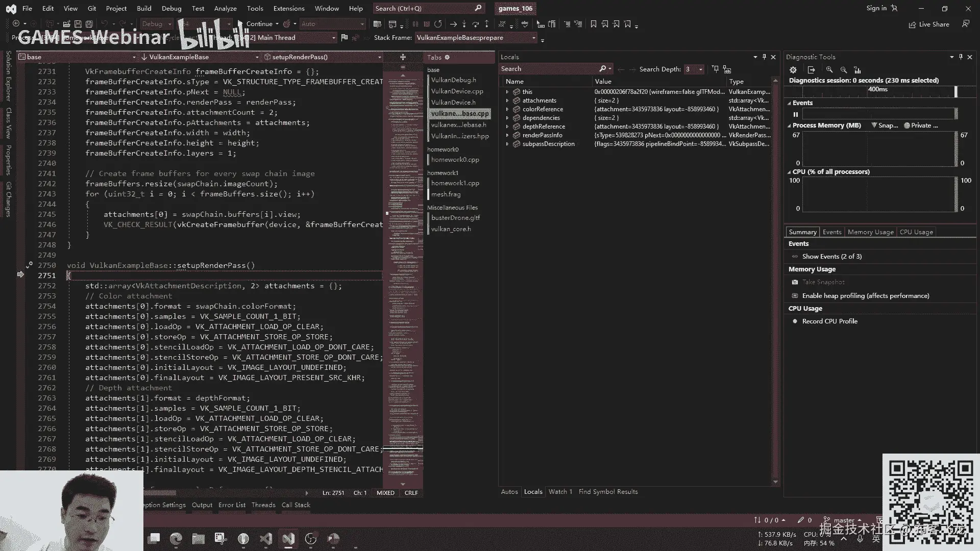Open the Debug menu

point(171,8)
